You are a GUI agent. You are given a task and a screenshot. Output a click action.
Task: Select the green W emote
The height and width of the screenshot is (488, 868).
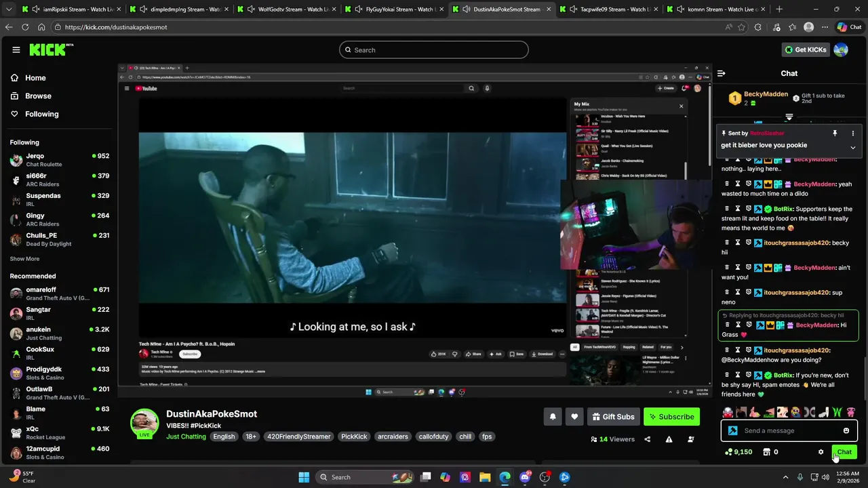point(837,412)
